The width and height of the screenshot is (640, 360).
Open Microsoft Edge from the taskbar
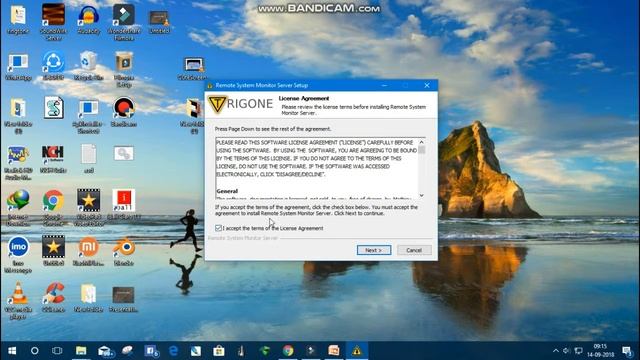pos(173,351)
